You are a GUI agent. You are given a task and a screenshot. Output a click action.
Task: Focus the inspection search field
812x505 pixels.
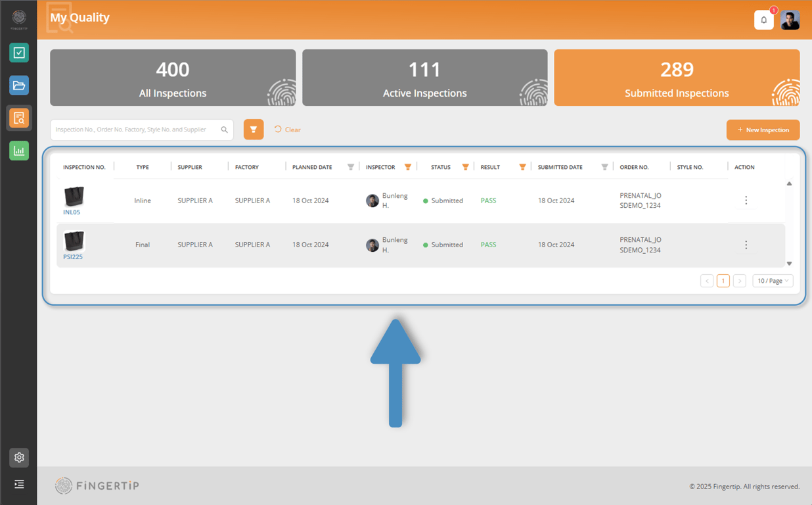(142, 130)
